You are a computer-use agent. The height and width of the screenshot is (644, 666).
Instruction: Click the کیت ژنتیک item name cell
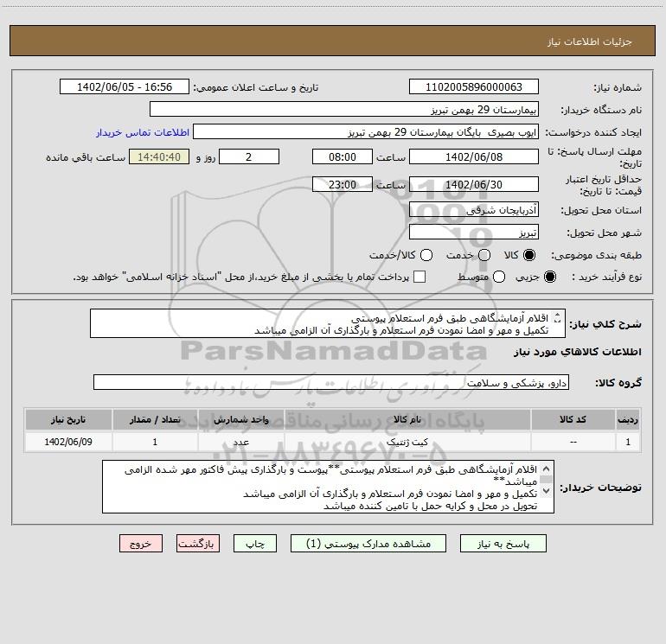tap(407, 442)
